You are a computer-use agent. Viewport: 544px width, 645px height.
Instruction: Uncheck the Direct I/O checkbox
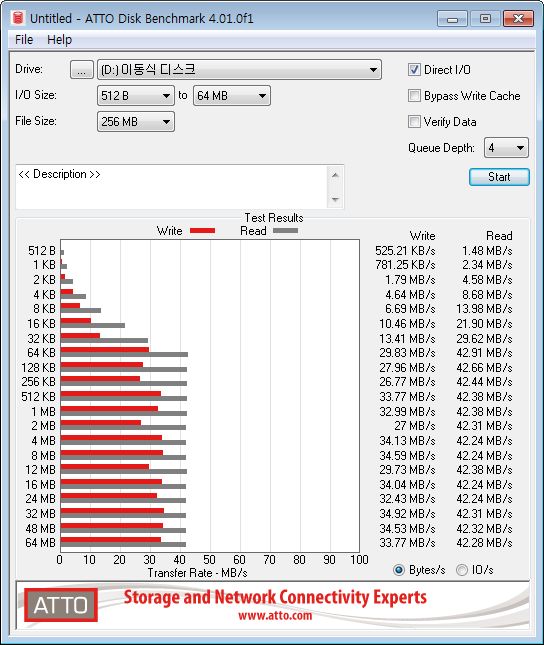(x=414, y=70)
